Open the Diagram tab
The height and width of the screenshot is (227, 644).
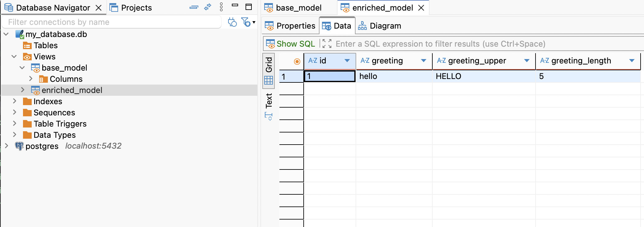point(379,26)
